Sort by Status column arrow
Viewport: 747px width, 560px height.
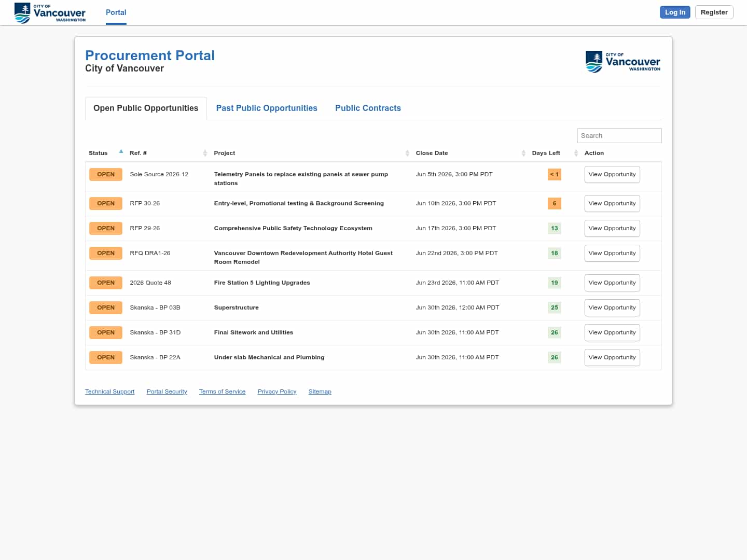(121, 152)
